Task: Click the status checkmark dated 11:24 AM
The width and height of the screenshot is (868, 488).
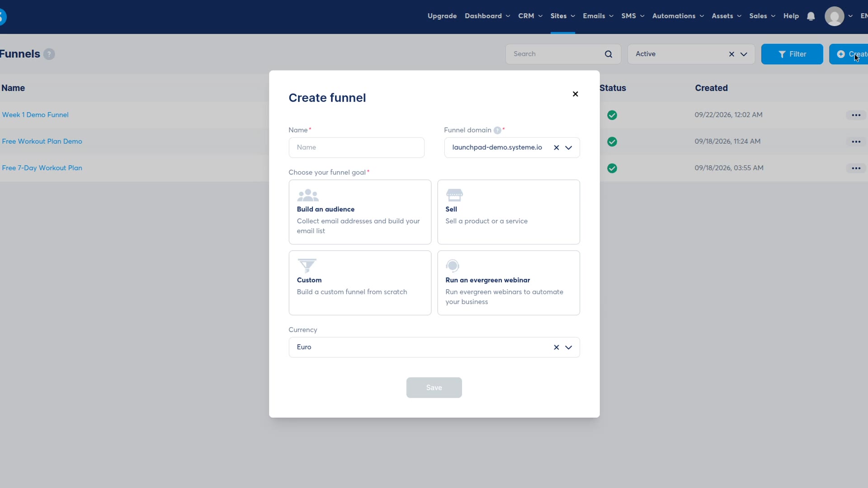Action: pyautogui.click(x=612, y=142)
